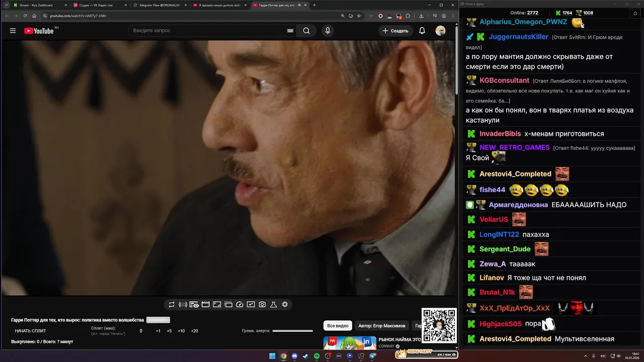Click the Lifanov username in chat
This screenshot has height=362, width=644.
point(492,278)
